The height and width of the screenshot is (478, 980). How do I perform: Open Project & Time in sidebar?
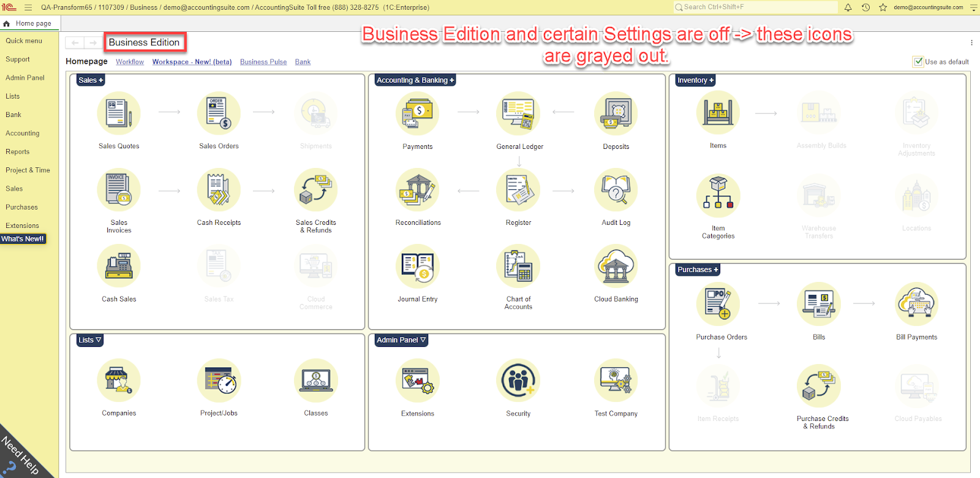pos(28,170)
